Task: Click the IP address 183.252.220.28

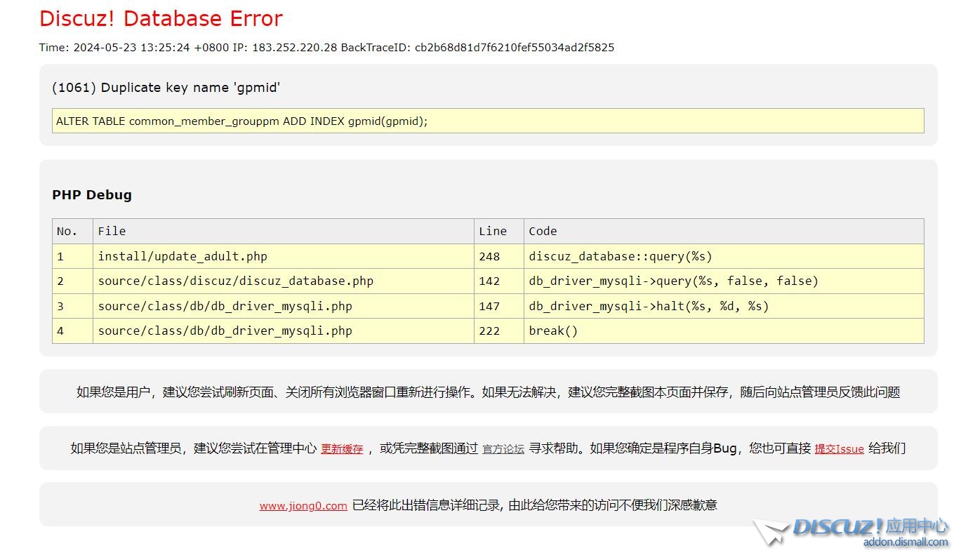Action: 295,48
